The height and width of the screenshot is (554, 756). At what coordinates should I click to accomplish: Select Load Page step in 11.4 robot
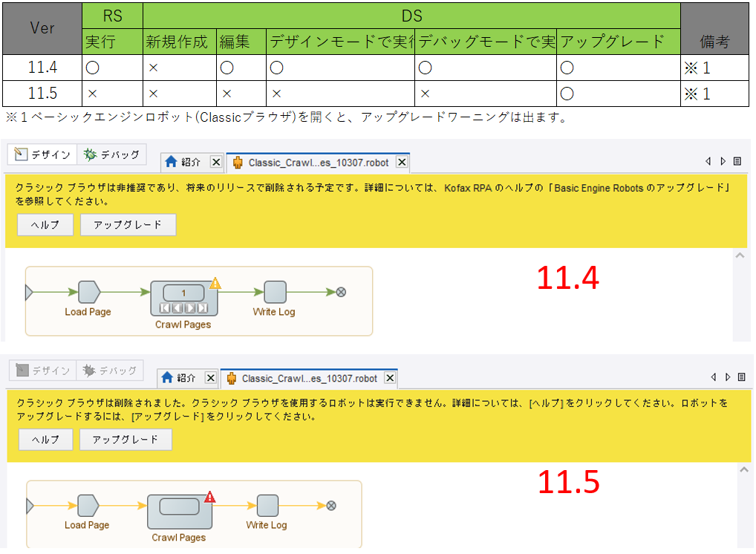(88, 292)
